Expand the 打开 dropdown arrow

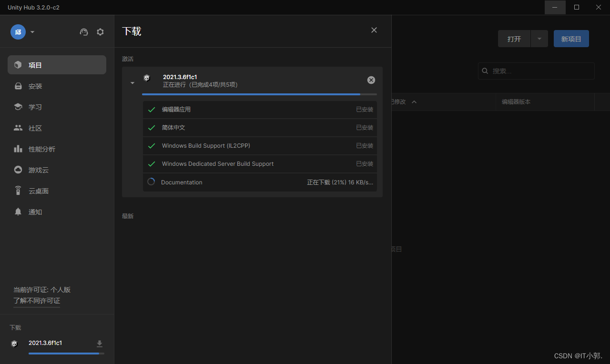(x=539, y=39)
